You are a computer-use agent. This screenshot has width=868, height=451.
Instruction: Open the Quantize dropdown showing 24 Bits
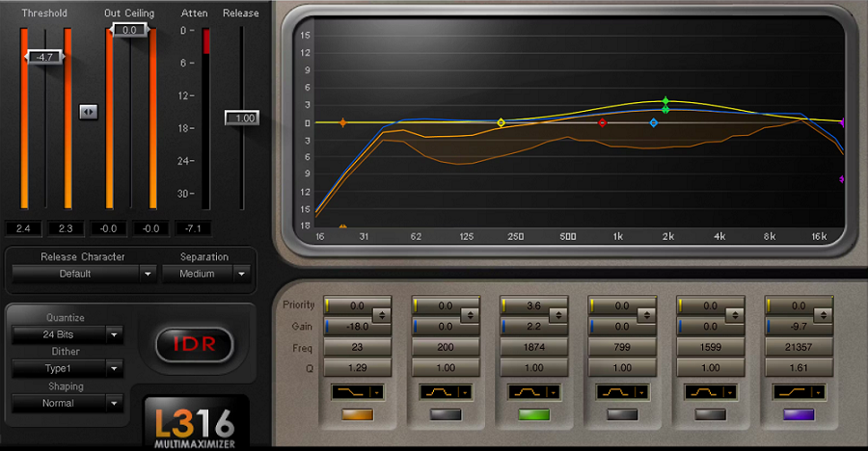67,334
